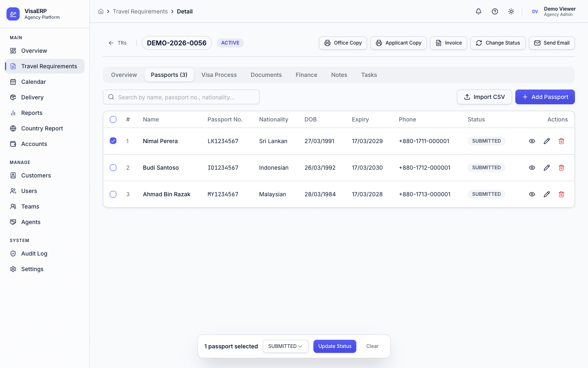Open the SUBMITTED status dropdown in the bulk bar

[285, 346]
